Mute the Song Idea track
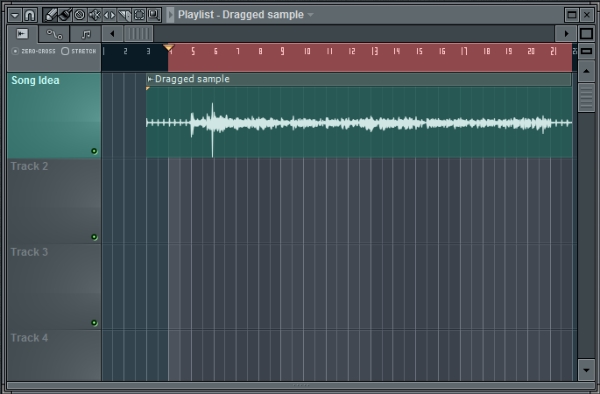600x394 pixels. point(94,151)
